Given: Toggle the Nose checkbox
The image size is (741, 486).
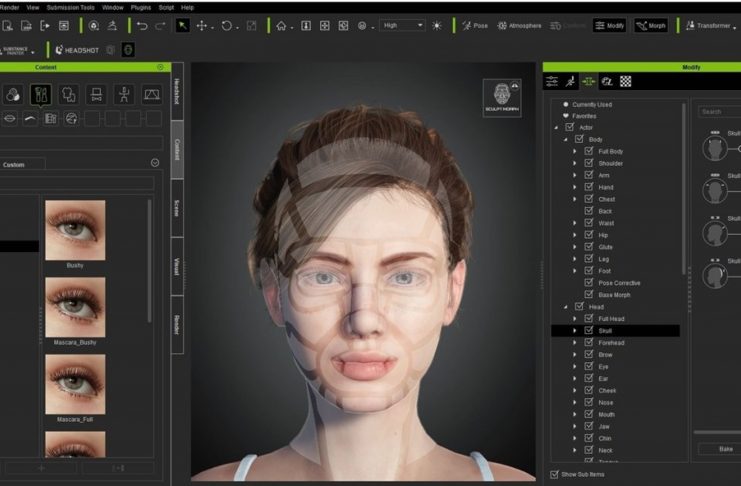Looking at the screenshot, I should tap(589, 402).
